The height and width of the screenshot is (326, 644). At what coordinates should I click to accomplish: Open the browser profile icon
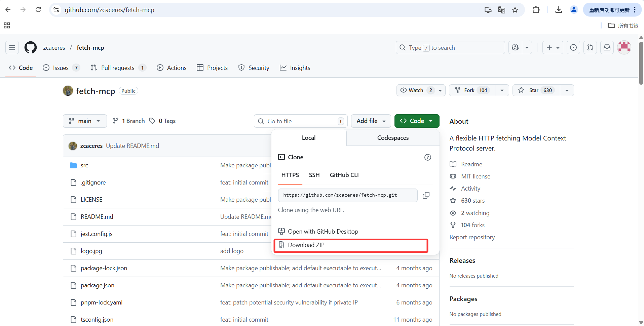tap(574, 10)
